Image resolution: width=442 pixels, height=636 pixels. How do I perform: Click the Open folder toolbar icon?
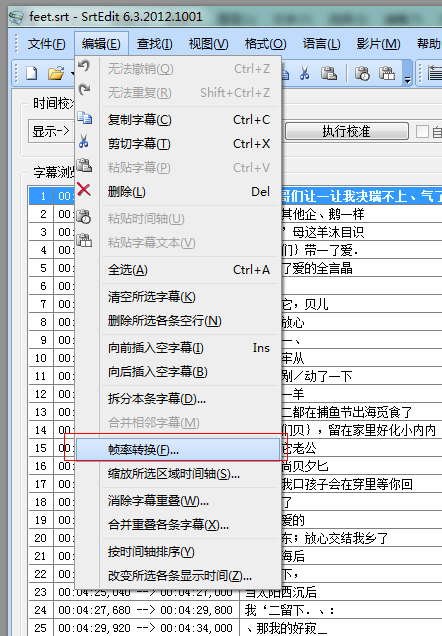pyautogui.click(x=56, y=73)
